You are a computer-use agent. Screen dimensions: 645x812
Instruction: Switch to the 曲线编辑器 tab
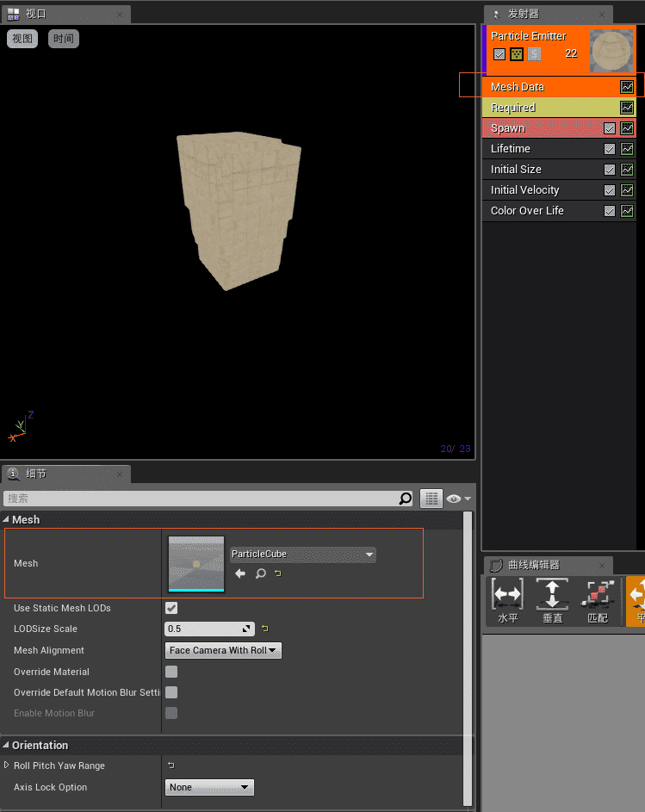[533, 565]
